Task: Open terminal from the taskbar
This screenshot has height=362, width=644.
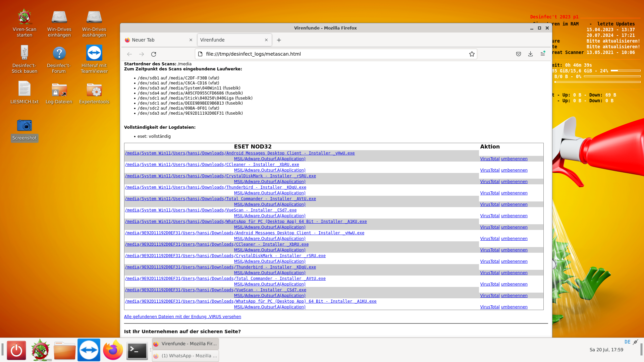Action: click(137, 351)
